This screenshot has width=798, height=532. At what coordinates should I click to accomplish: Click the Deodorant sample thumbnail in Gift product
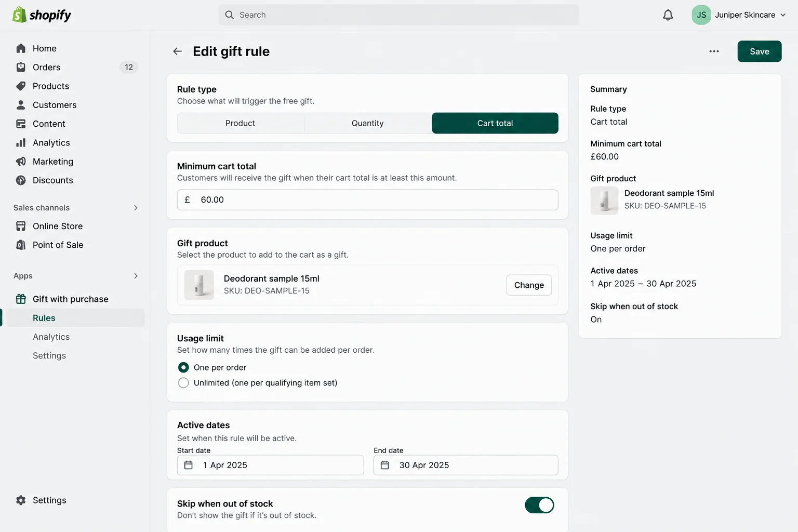click(x=199, y=285)
